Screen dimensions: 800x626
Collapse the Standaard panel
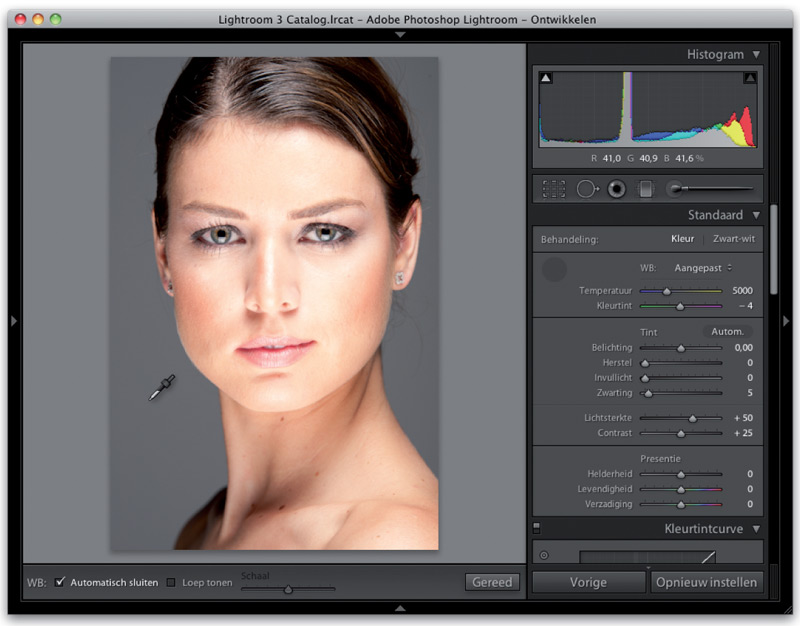756,215
